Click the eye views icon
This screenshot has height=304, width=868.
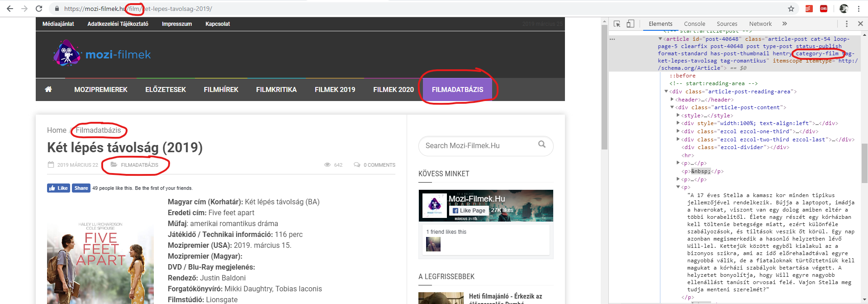(x=327, y=165)
